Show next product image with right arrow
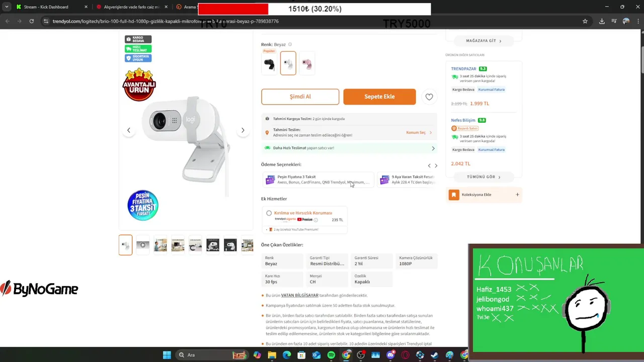 click(243, 130)
